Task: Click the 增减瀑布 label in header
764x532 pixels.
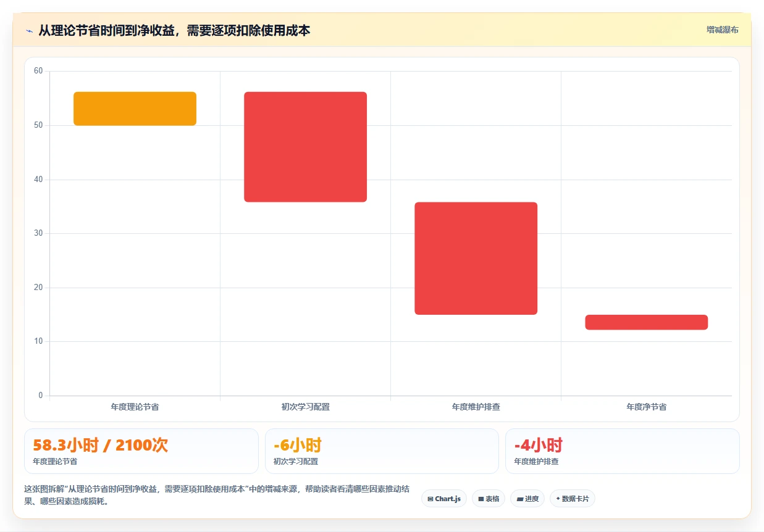Action: click(723, 30)
